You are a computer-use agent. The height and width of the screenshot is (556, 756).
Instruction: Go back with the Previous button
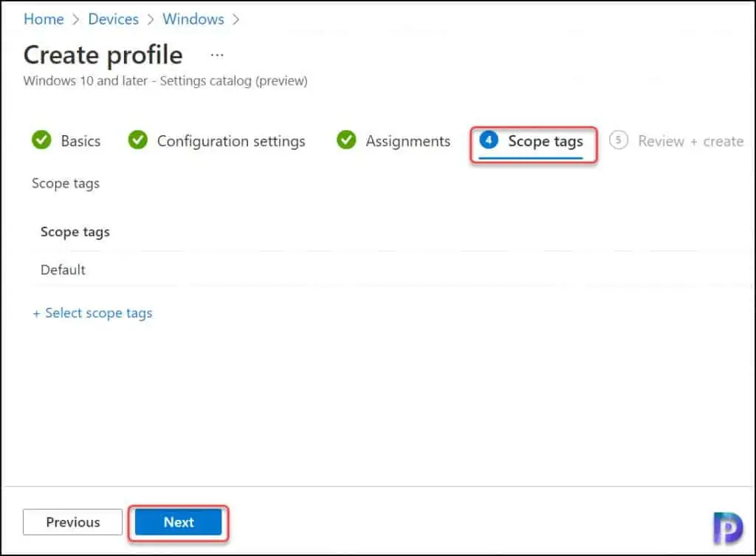[73, 522]
